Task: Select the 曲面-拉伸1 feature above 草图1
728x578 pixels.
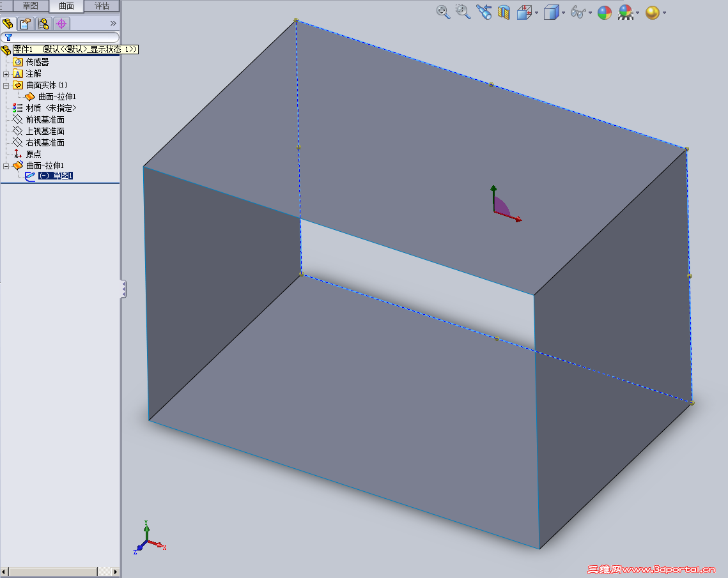Action: pyautogui.click(x=38, y=165)
